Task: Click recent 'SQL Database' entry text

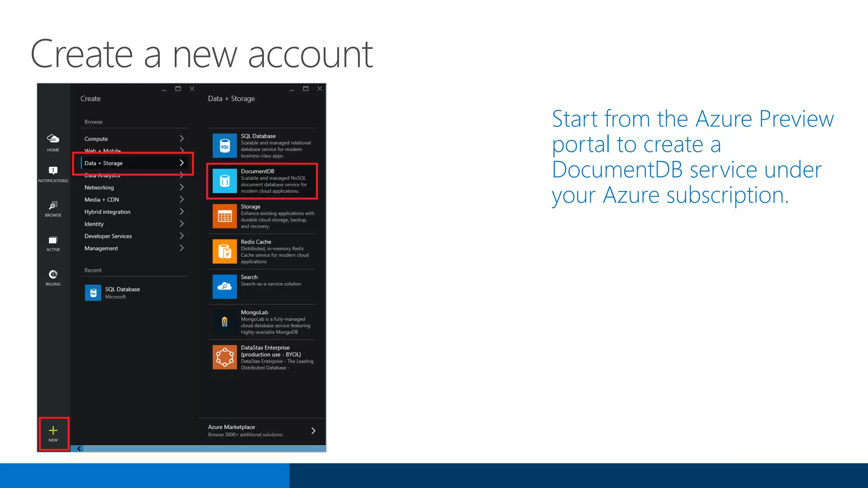Action: point(122,289)
